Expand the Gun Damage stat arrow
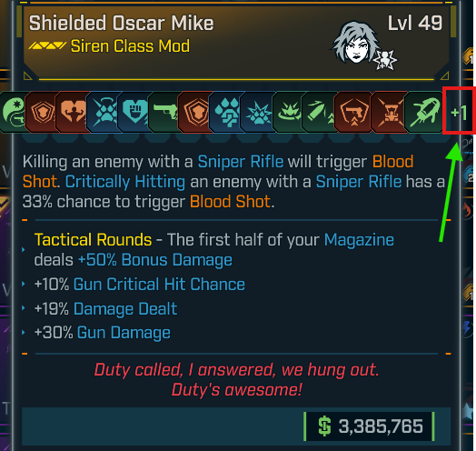This screenshot has height=451, width=476. tap(24, 332)
